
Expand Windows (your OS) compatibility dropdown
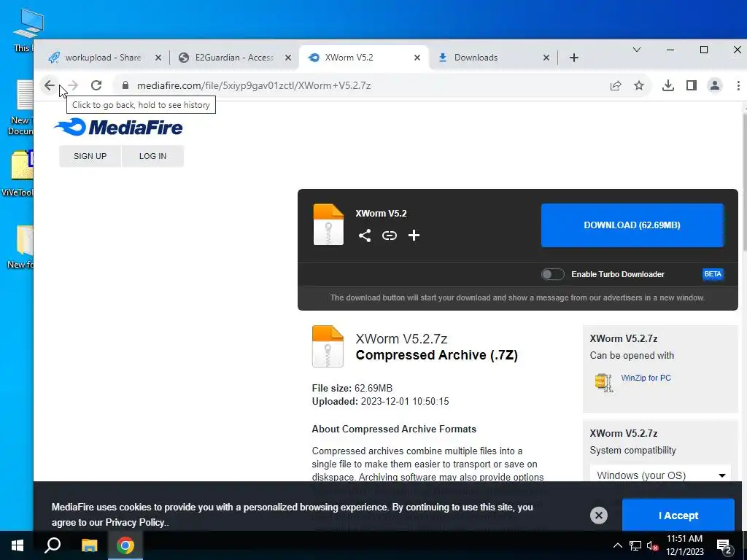click(x=660, y=475)
